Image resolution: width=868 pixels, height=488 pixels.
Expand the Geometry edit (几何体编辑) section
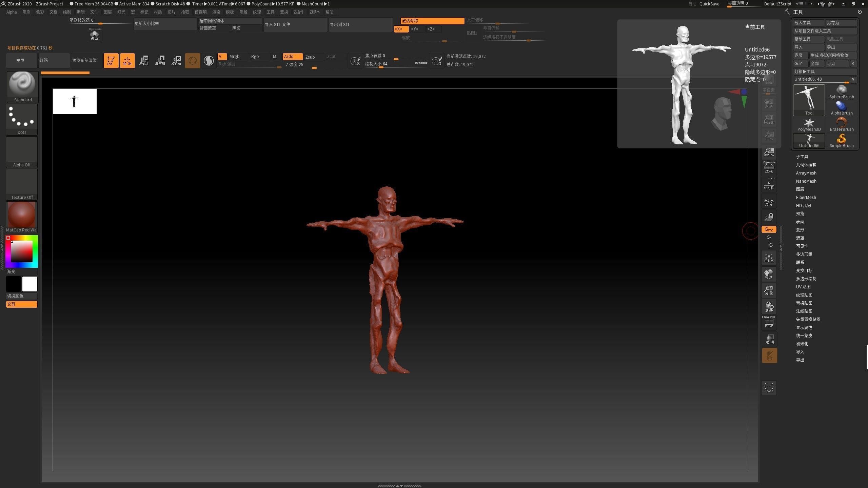(x=806, y=165)
